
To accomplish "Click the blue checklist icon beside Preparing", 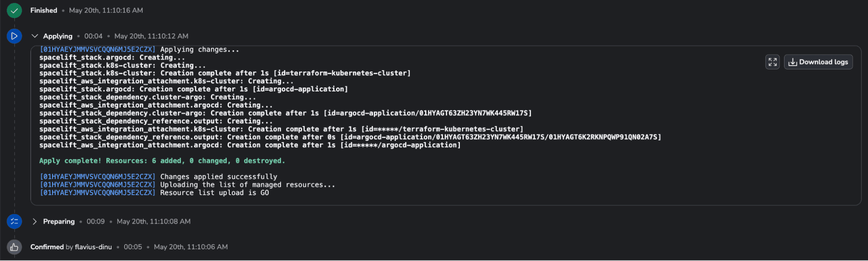I will click(14, 221).
